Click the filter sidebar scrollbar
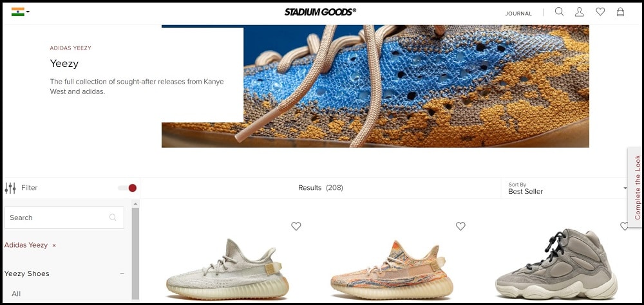The width and height of the screenshot is (644, 305). click(x=135, y=250)
